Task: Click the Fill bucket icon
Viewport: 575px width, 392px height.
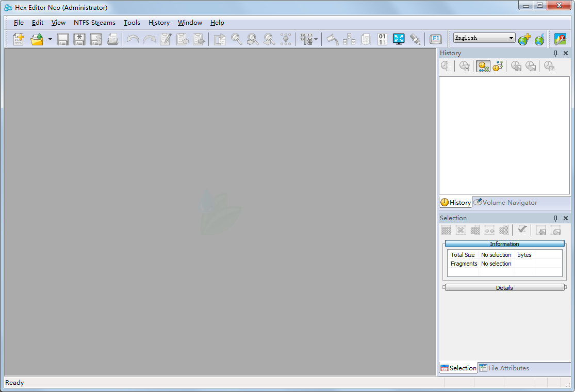Action: pyautogui.click(x=333, y=39)
